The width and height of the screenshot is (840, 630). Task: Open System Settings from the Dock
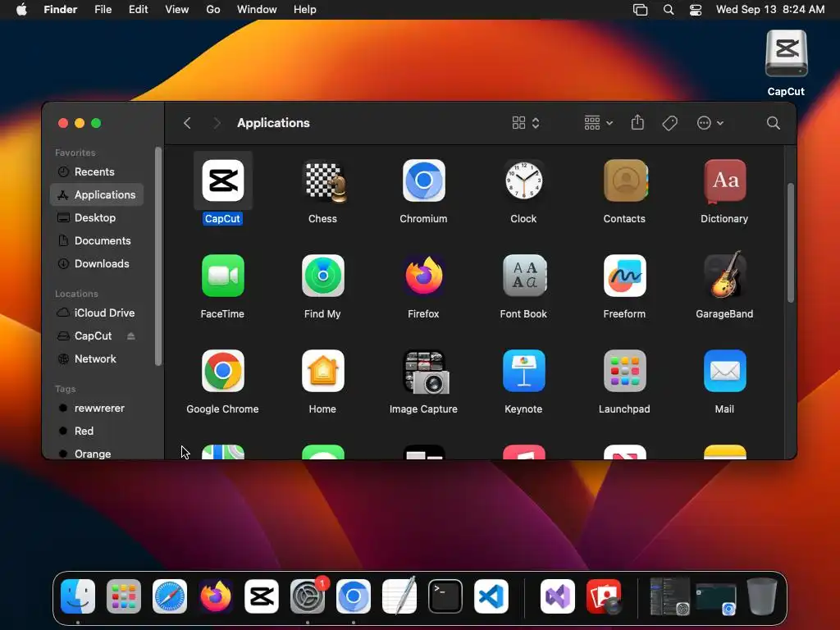[x=308, y=596]
